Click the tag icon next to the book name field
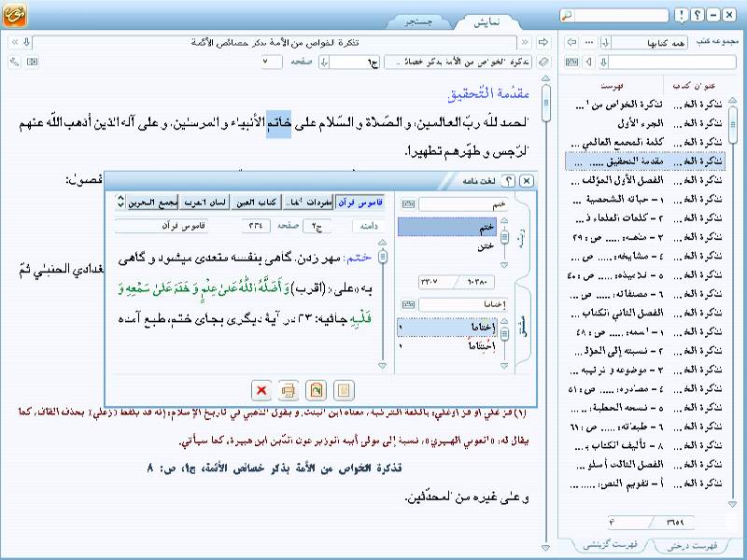The image size is (747, 560). (543, 62)
